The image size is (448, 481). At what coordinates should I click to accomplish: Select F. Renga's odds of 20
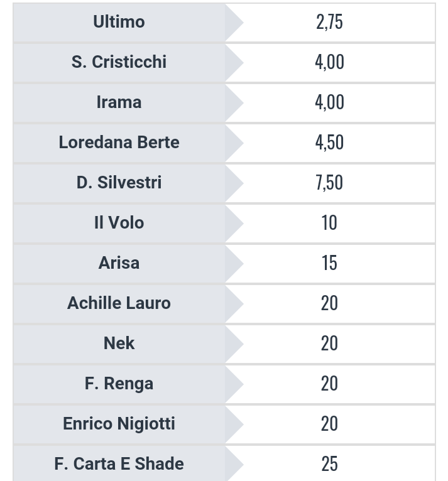coord(329,384)
